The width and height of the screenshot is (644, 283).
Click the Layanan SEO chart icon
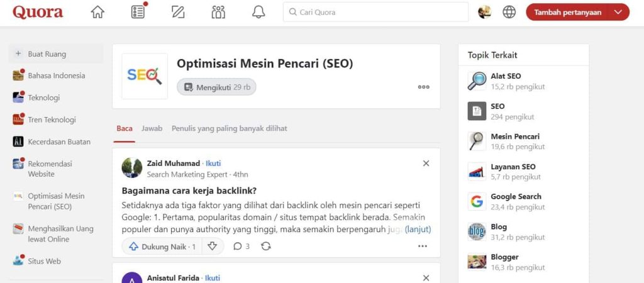tap(477, 172)
